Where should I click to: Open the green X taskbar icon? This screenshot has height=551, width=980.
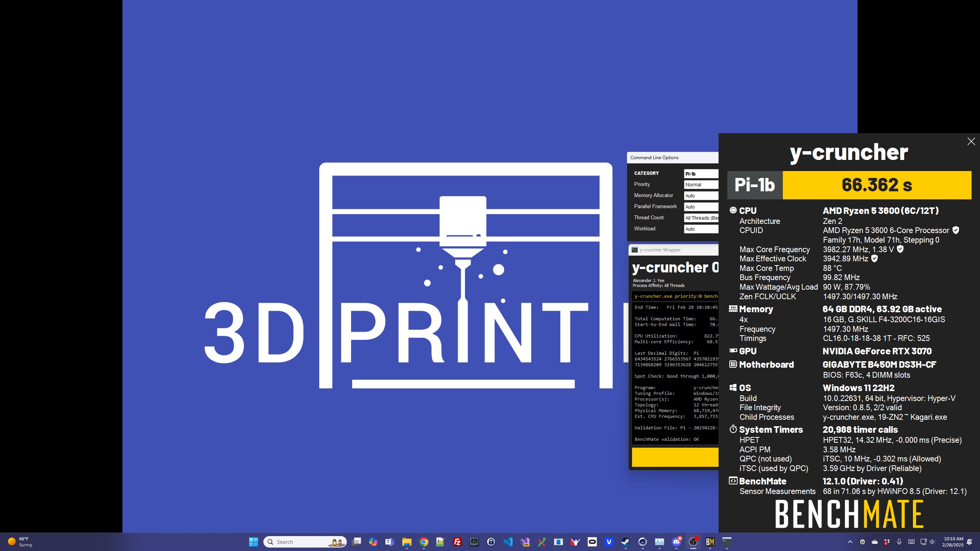pyautogui.click(x=541, y=542)
